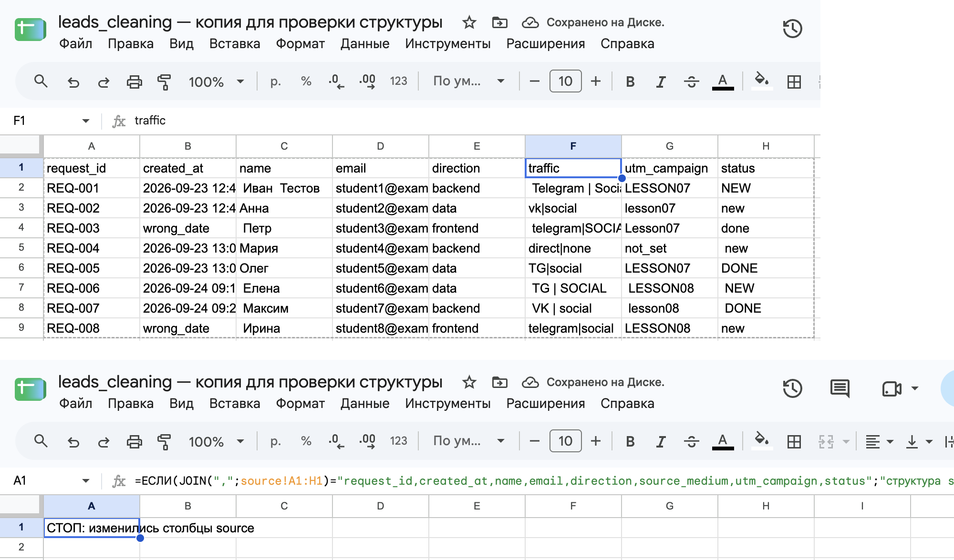Expand name box dropdown next to F1
The height and width of the screenshot is (560, 954).
(86, 121)
